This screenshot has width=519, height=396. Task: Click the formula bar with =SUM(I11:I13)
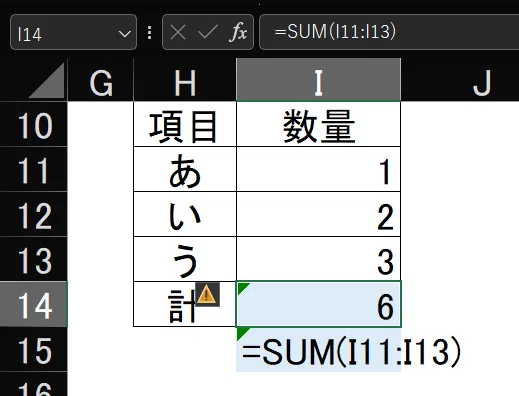(x=389, y=32)
